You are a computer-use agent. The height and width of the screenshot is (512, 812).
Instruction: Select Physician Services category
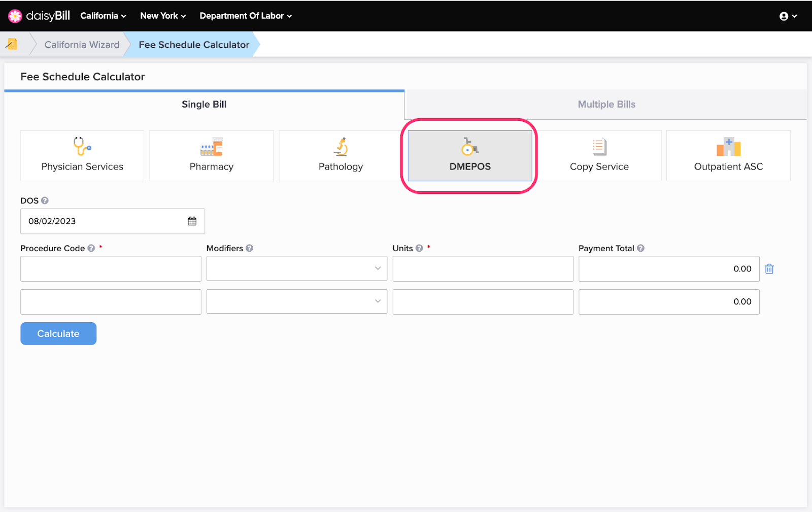tap(82, 156)
